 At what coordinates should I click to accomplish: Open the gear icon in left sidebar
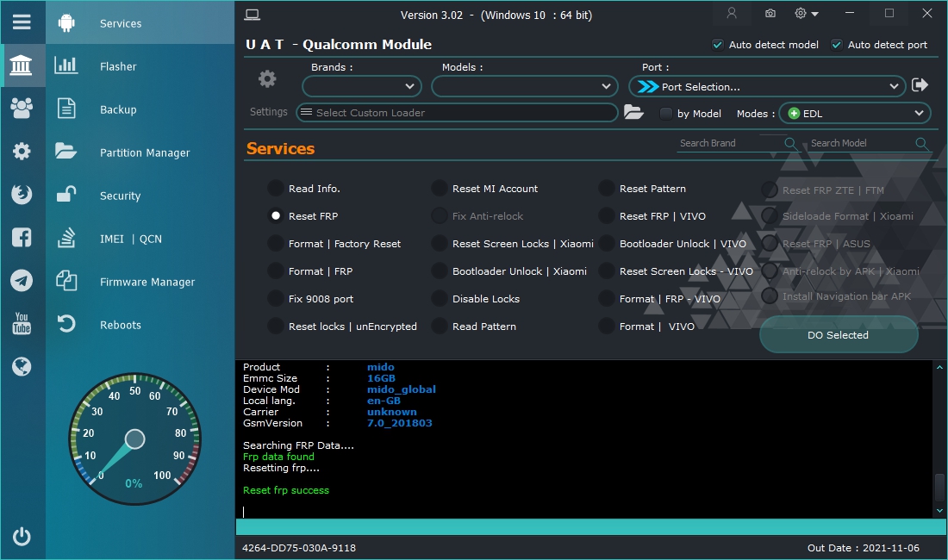coord(22,151)
